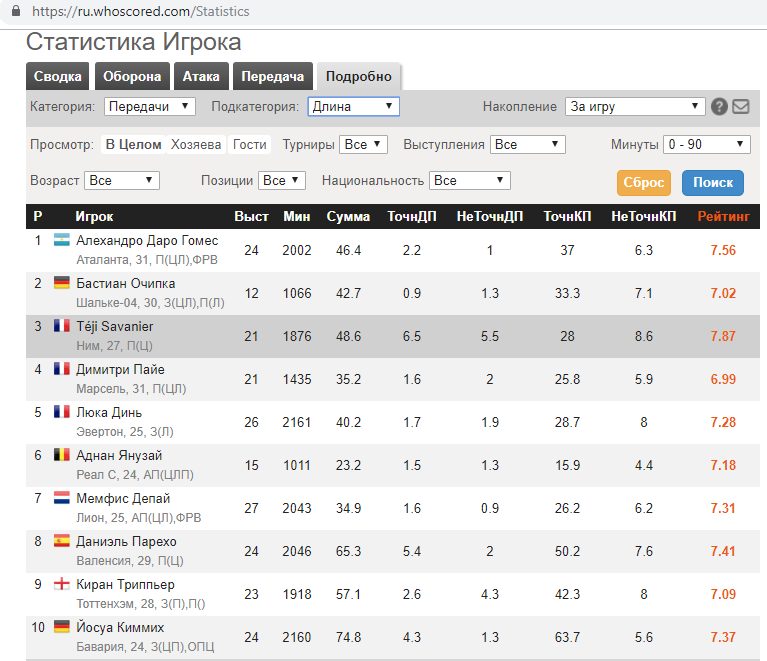Open the 'Минуты' 0 - 90 dropdown

[706, 144]
